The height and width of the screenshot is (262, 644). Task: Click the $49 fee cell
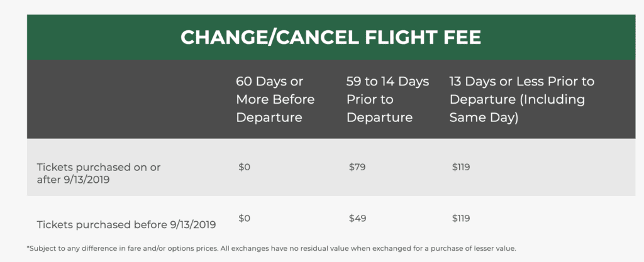pyautogui.click(x=356, y=219)
